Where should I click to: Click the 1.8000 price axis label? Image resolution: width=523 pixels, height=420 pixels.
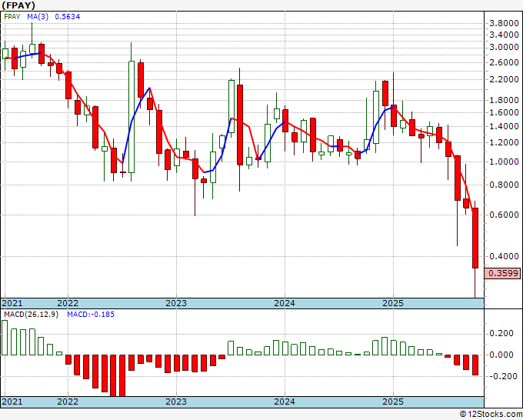tap(504, 100)
